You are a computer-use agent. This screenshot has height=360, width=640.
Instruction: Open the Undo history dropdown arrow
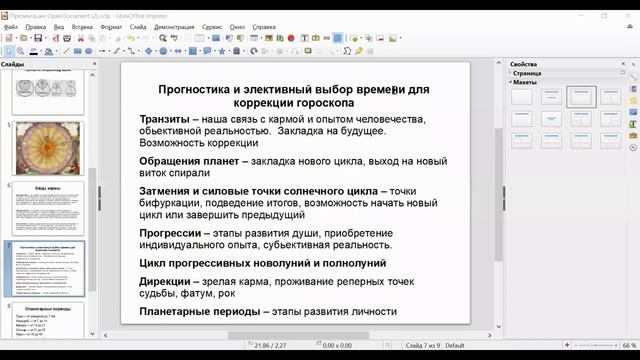(138, 38)
